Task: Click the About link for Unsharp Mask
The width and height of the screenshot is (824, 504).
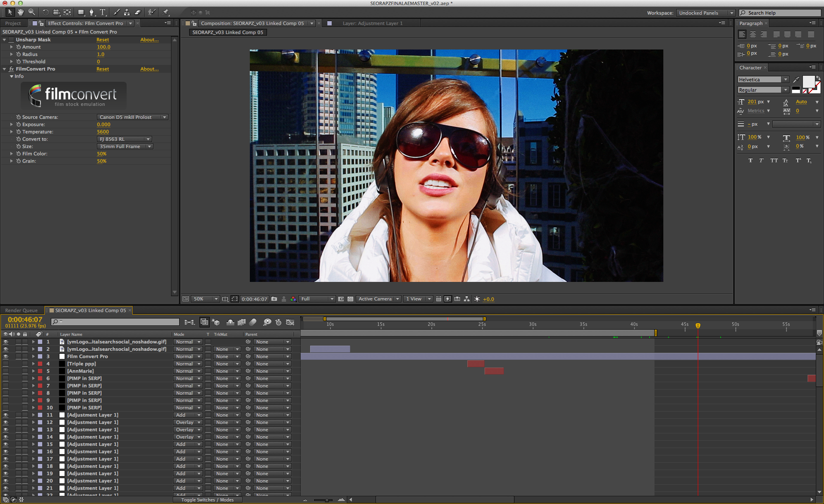Action: 149,40
